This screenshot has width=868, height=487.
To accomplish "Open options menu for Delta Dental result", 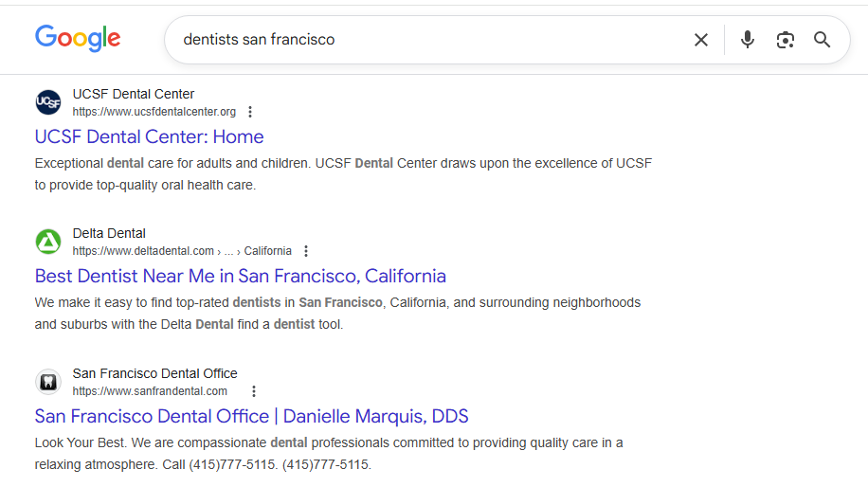I will pyautogui.click(x=306, y=251).
